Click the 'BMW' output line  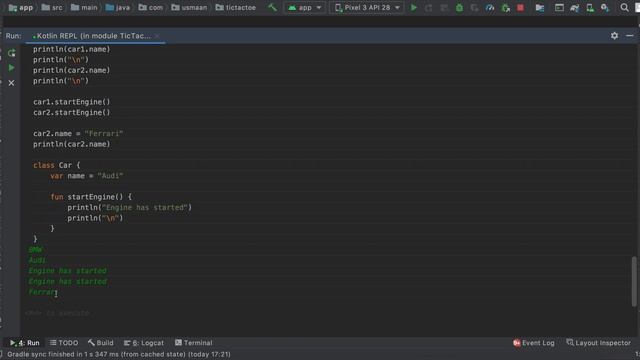pos(36,250)
